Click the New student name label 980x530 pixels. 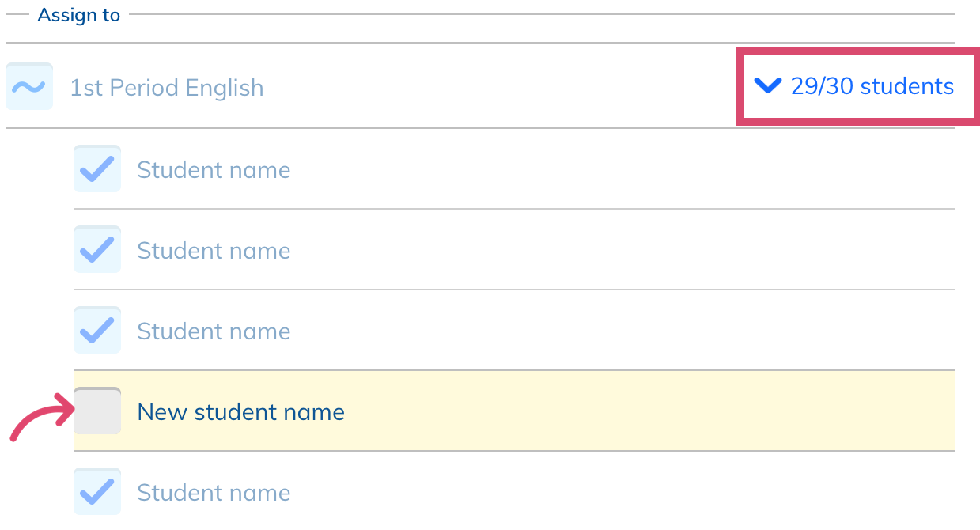(x=241, y=412)
